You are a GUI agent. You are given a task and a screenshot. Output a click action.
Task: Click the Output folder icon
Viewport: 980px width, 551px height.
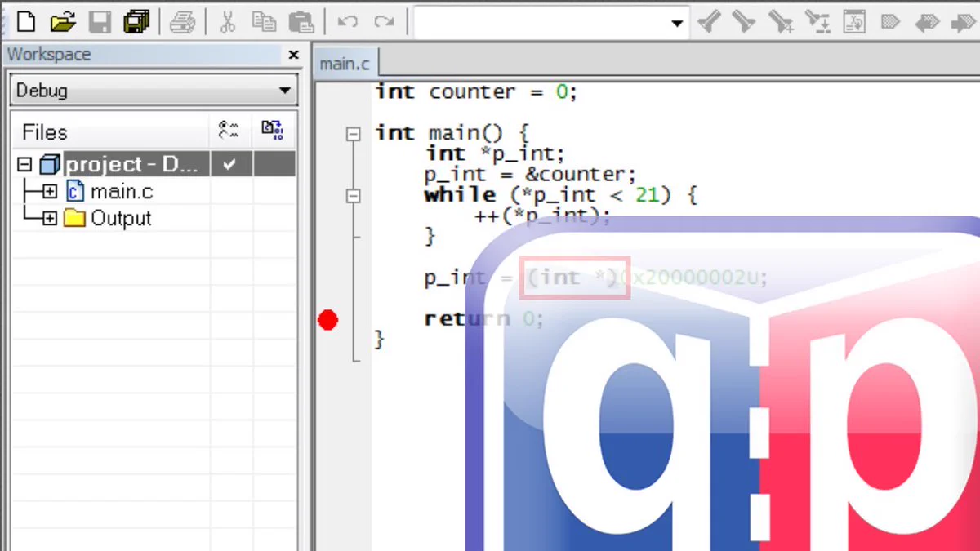click(x=74, y=219)
